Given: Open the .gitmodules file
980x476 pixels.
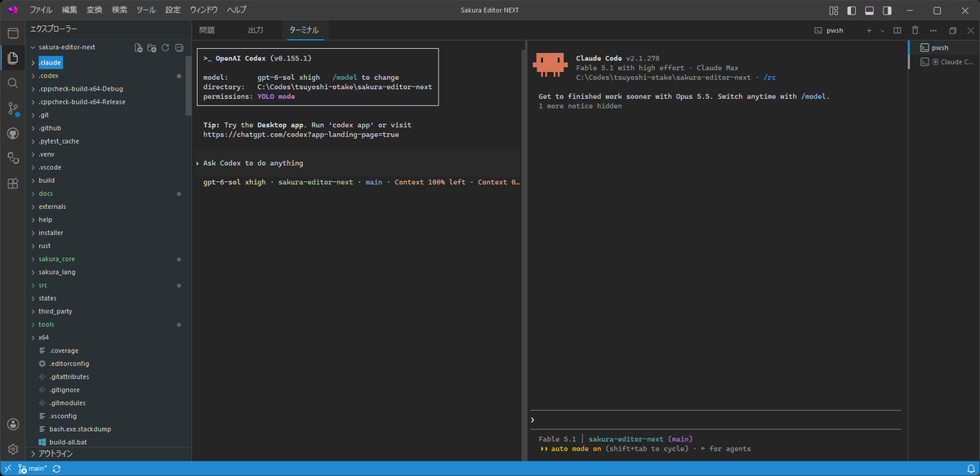Looking at the screenshot, I should (x=67, y=403).
